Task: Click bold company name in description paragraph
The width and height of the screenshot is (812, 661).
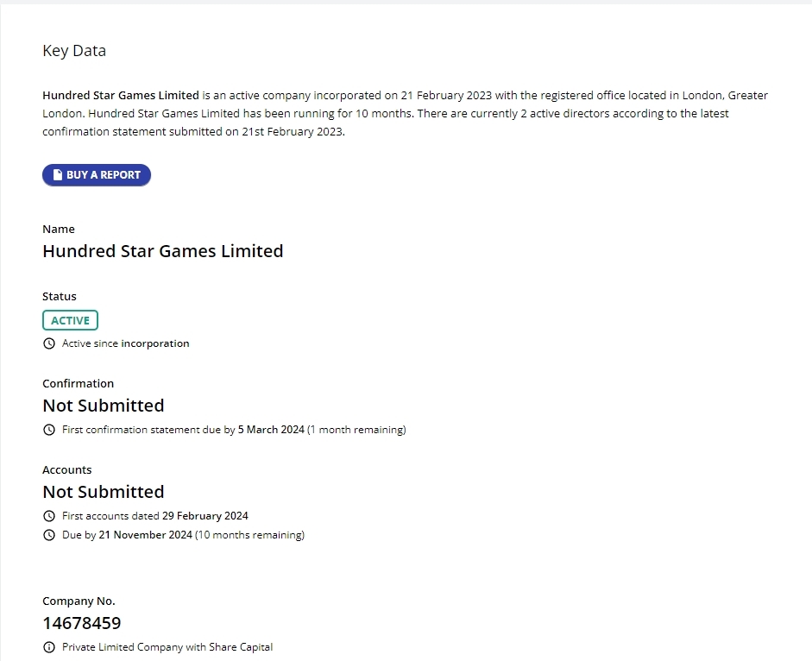Action: pyautogui.click(x=121, y=96)
